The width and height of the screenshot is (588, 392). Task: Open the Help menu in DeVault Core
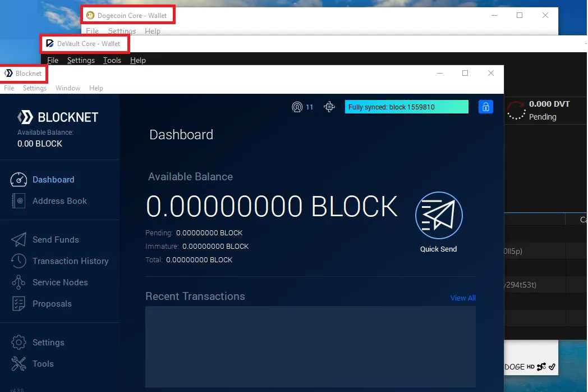[137, 60]
